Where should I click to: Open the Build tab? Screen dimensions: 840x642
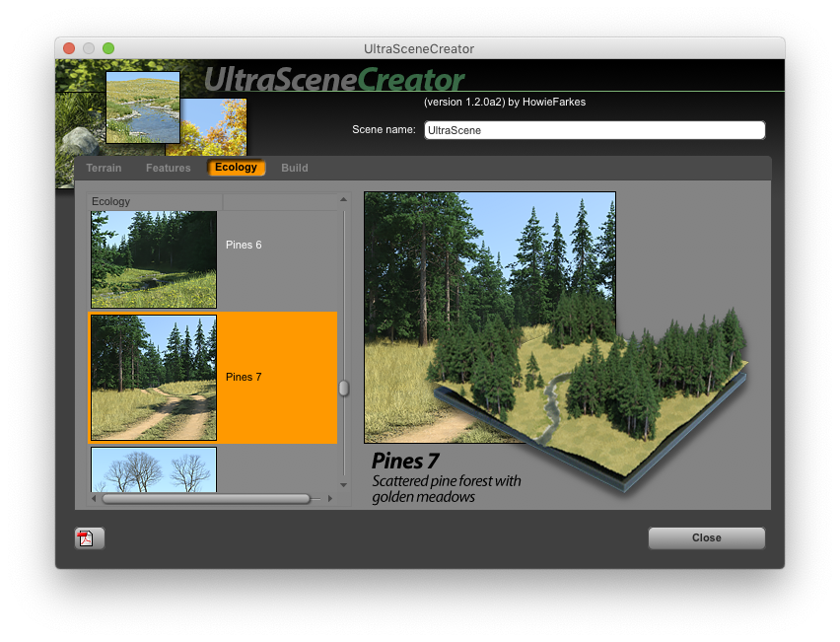pyautogui.click(x=295, y=168)
